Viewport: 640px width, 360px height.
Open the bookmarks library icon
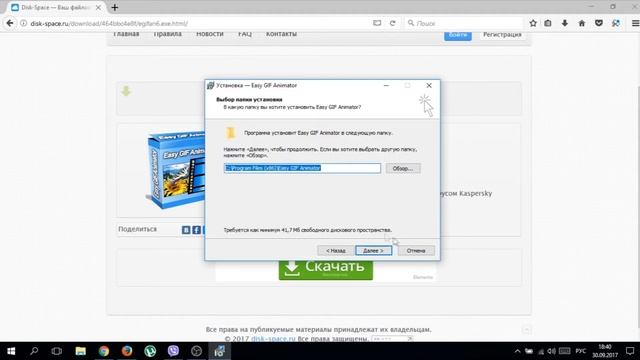(x=548, y=23)
